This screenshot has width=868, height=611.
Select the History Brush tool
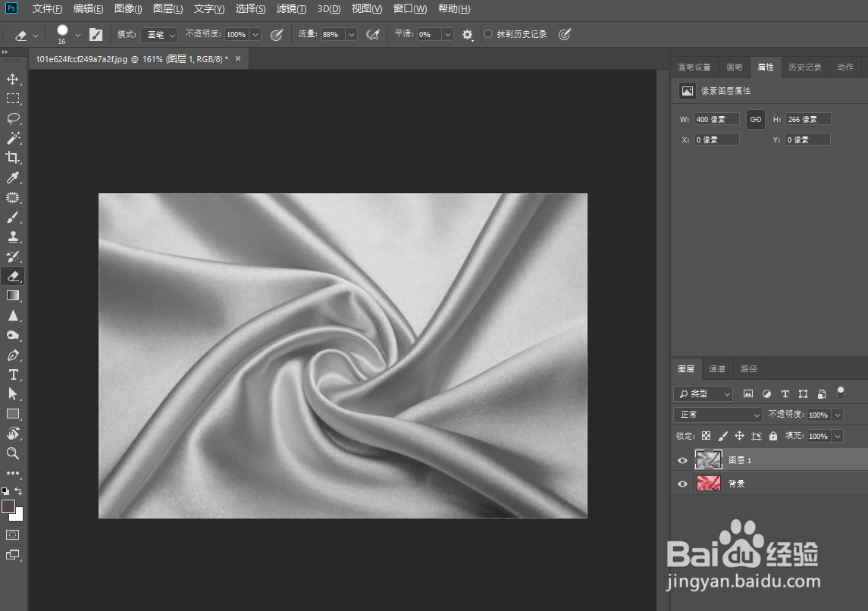click(13, 256)
